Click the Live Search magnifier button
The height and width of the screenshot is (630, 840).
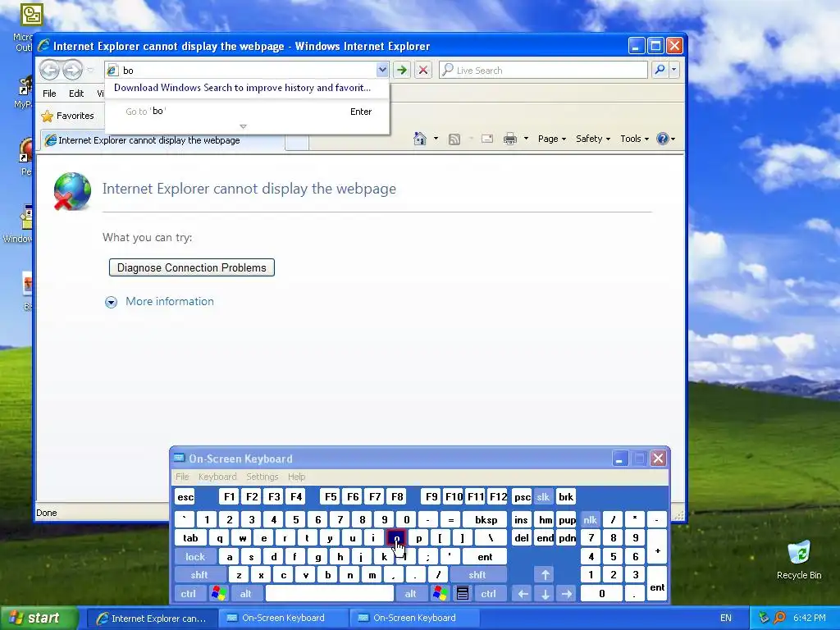[x=660, y=70]
